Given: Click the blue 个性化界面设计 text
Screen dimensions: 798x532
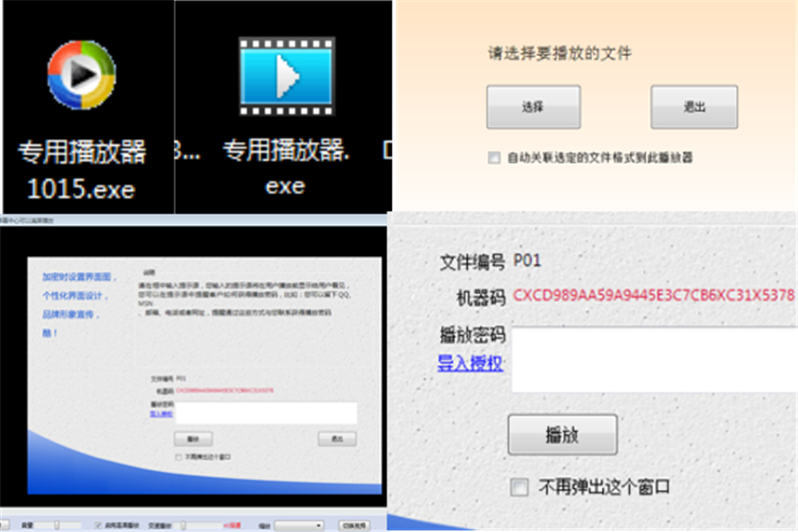Looking at the screenshot, I should [x=74, y=296].
